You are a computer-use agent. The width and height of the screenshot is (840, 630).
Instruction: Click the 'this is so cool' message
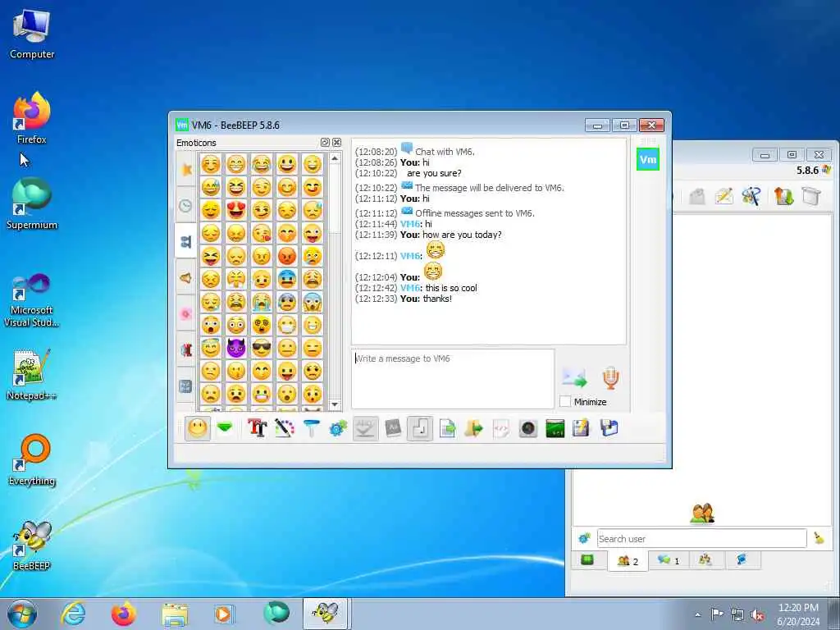pos(451,288)
